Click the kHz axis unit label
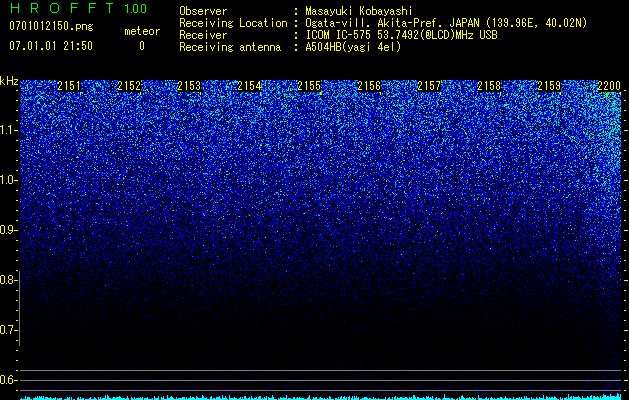 tap(9, 81)
